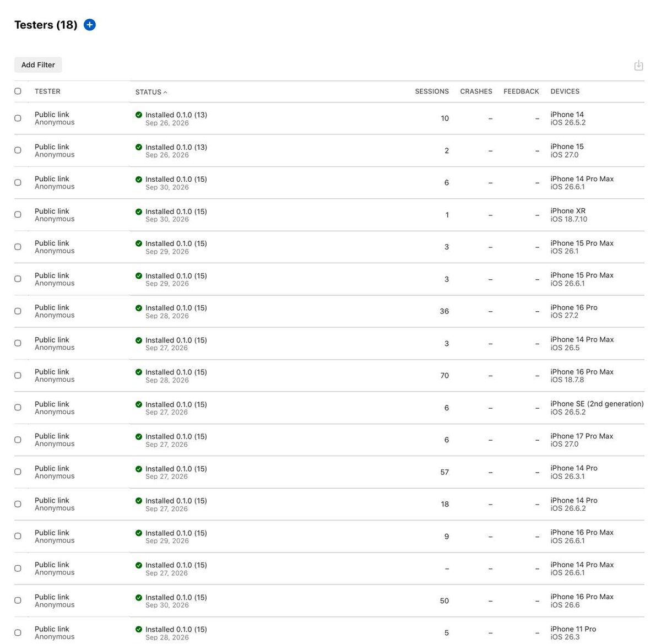661x644 pixels.
Task: Click the sessions value 18
Action: click(445, 504)
